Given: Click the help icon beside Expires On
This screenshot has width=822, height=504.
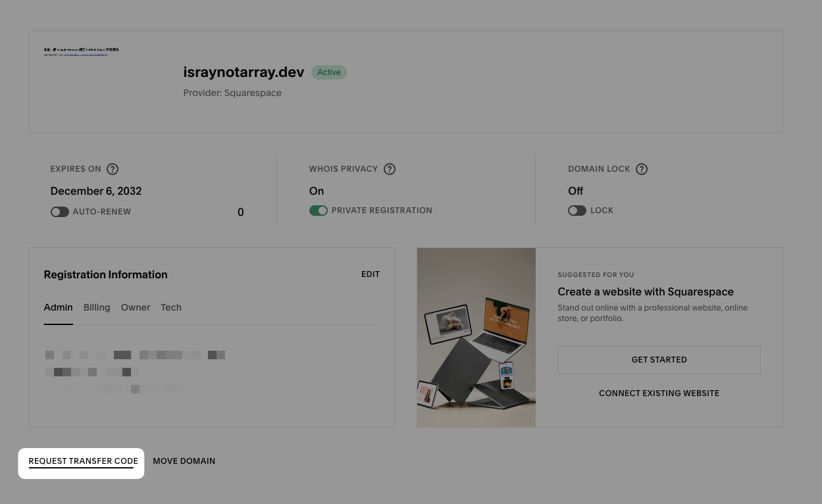Looking at the screenshot, I should [x=113, y=169].
